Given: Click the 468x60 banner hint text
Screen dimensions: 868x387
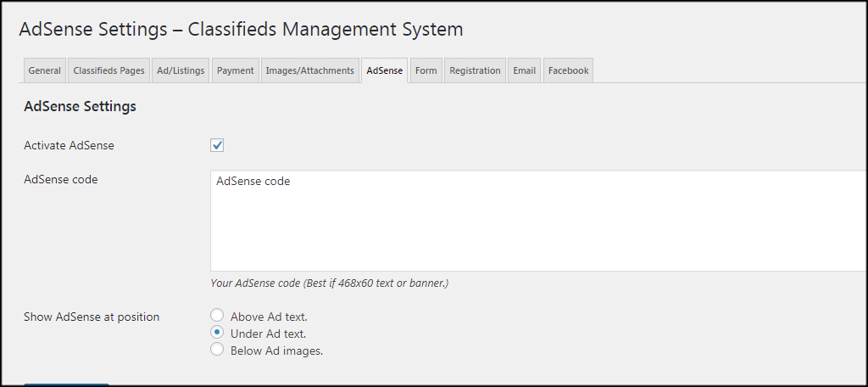Looking at the screenshot, I should click(x=329, y=283).
